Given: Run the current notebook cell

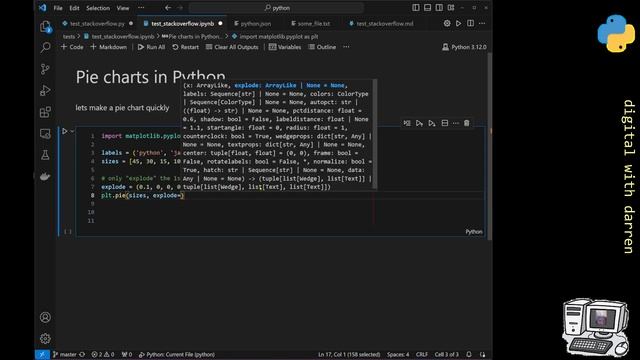Looking at the screenshot, I should pos(64,131).
